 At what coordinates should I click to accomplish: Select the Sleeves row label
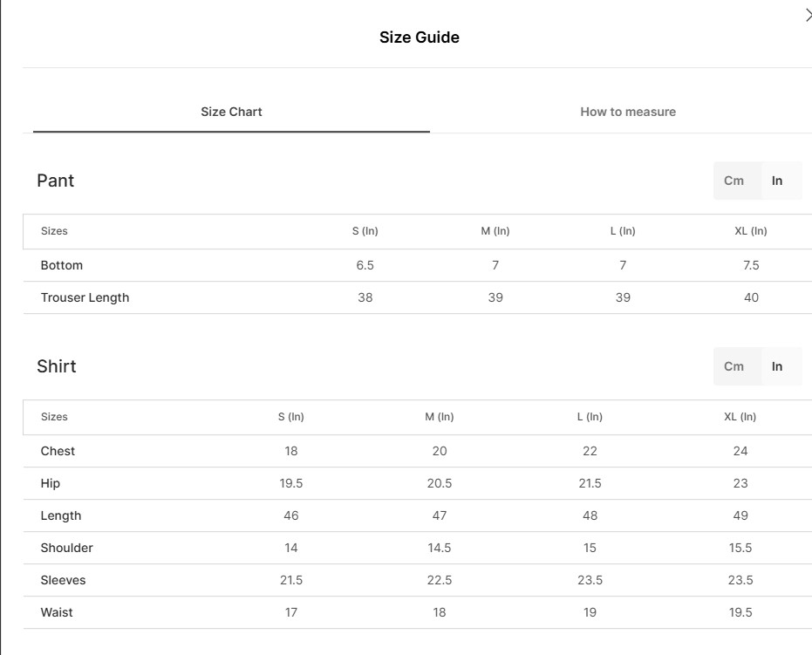(x=63, y=580)
